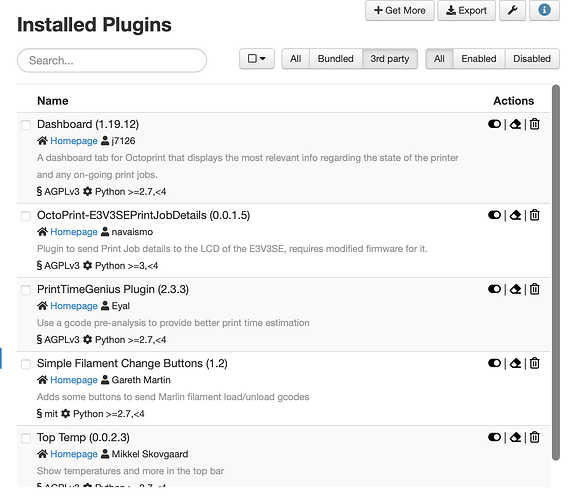
Task: Click the plugin Search field
Action: coord(112,60)
